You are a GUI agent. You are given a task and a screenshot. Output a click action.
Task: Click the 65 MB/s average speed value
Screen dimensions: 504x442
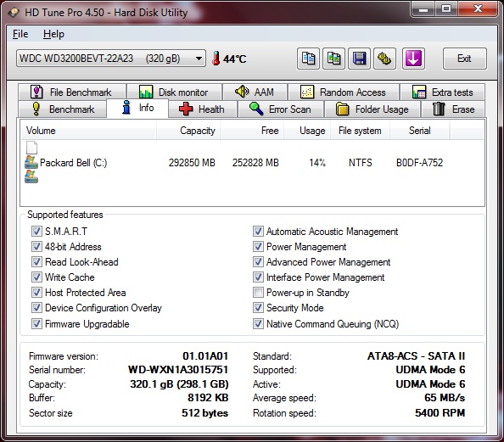click(x=445, y=398)
